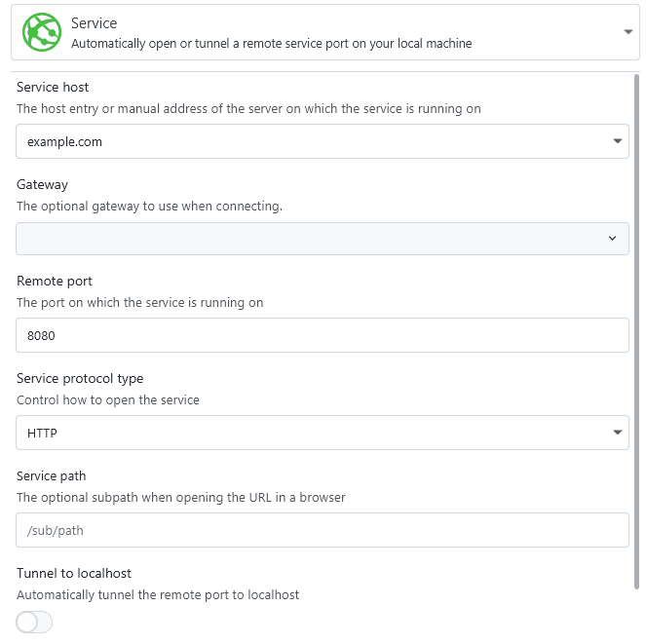
Task: Enable the Tunnel to localhost switch
Action: pos(35,622)
